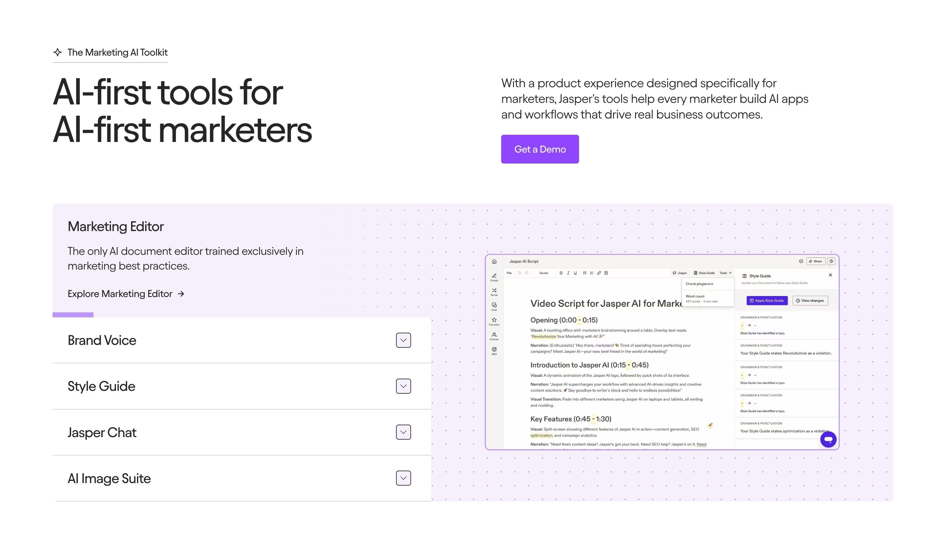Open the purple chat bubble widget
The width and height of the screenshot is (946, 560).
click(x=829, y=439)
